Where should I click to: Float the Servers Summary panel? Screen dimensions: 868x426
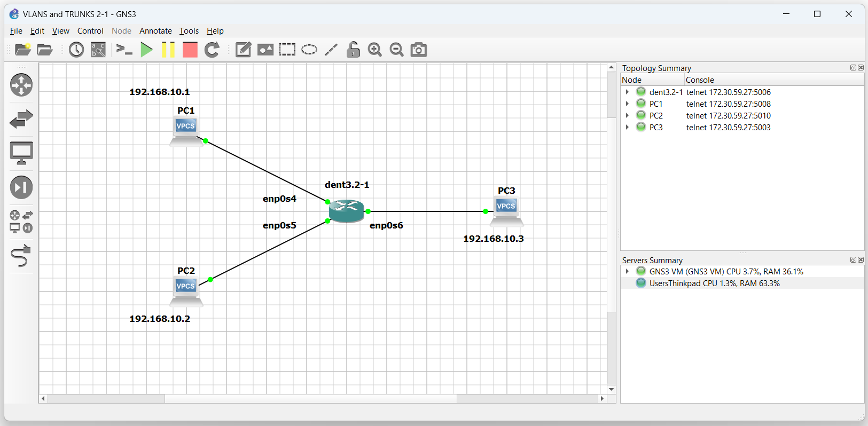[x=853, y=260]
